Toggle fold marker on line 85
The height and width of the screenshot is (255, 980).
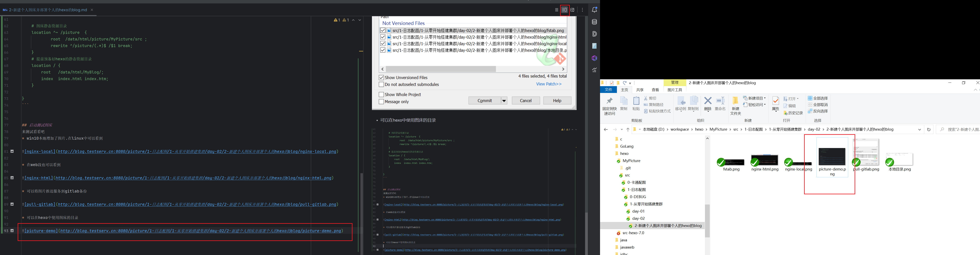[12, 178]
